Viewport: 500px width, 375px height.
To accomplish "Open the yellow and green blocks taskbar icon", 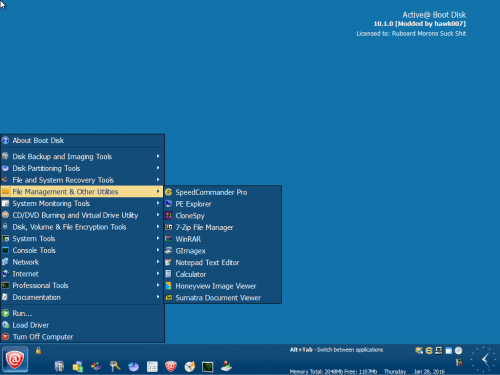I will 78,366.
